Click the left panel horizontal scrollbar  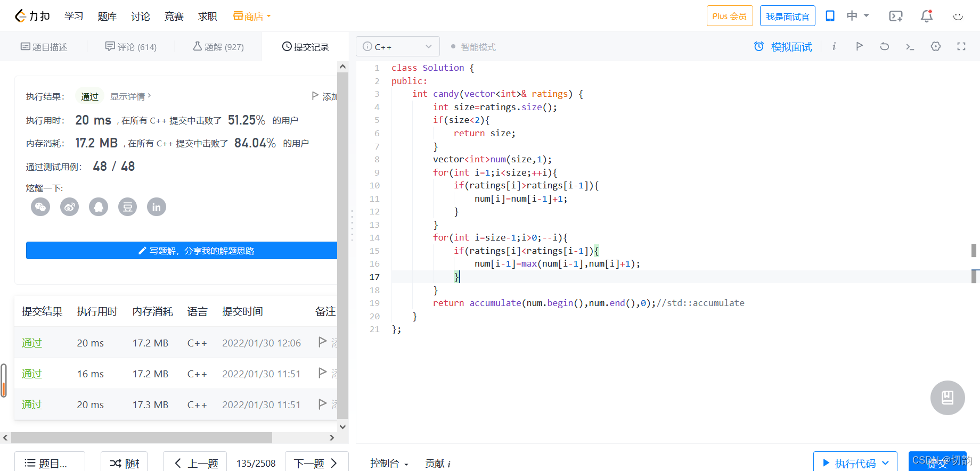click(x=141, y=437)
